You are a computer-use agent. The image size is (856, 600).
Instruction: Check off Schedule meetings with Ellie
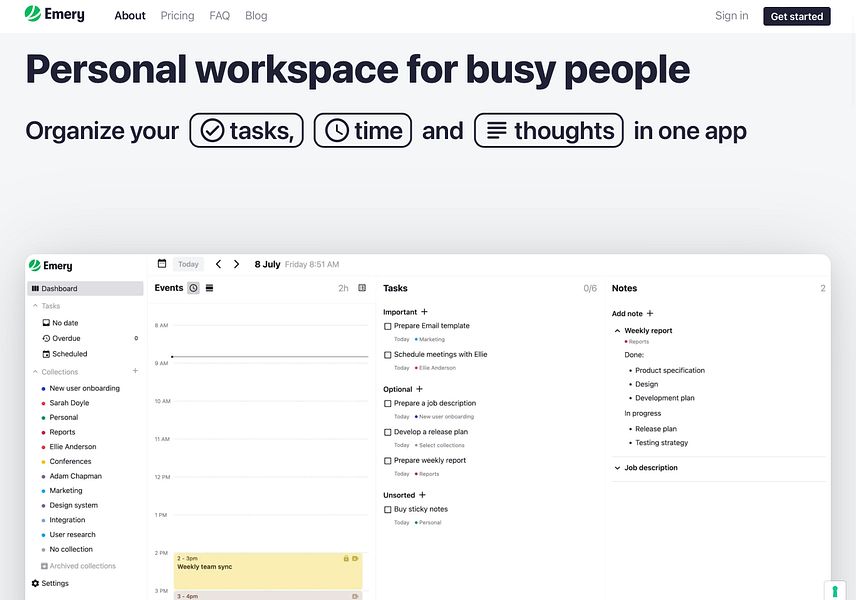click(388, 355)
